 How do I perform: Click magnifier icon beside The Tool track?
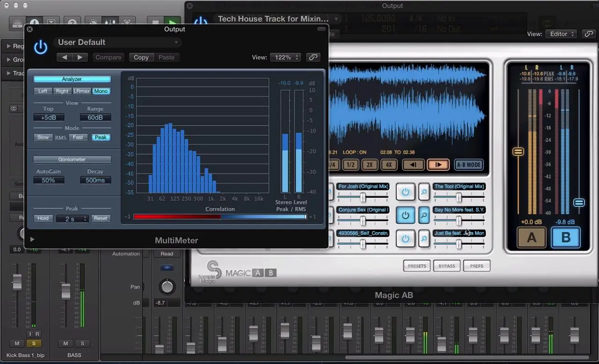tap(424, 191)
